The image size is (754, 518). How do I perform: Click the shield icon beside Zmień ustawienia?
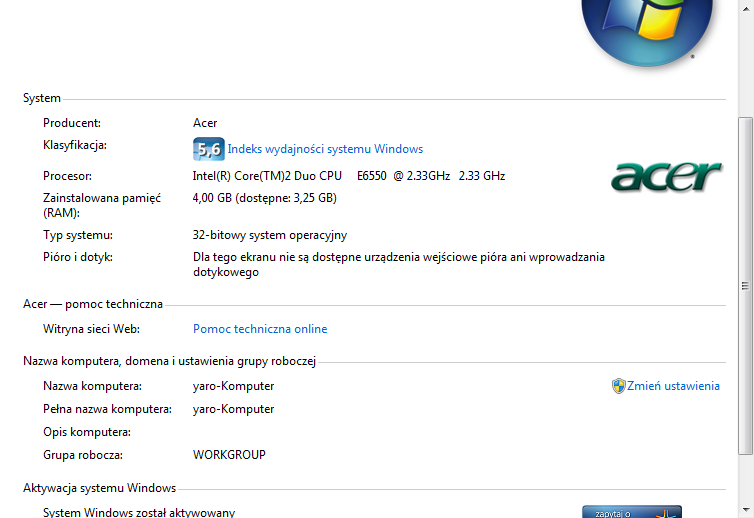(618, 386)
